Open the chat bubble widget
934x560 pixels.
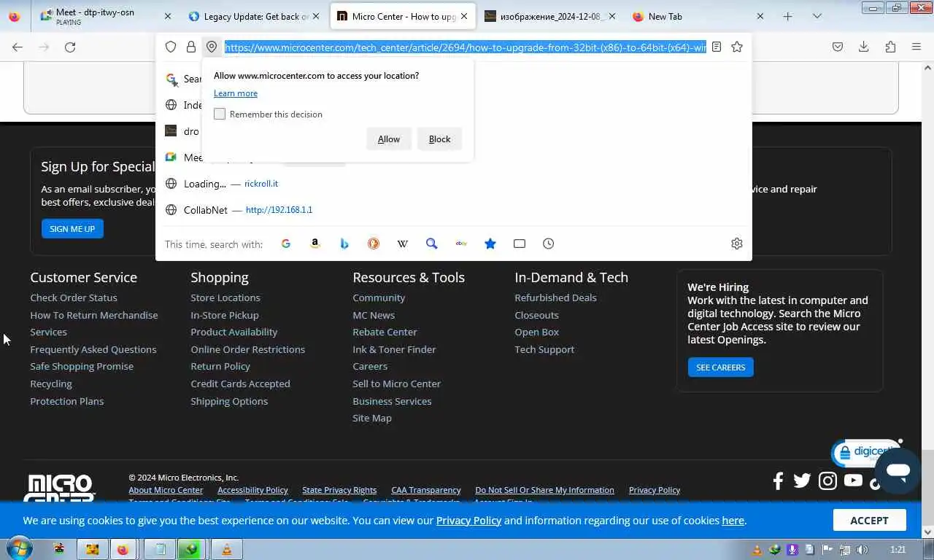pos(898,470)
